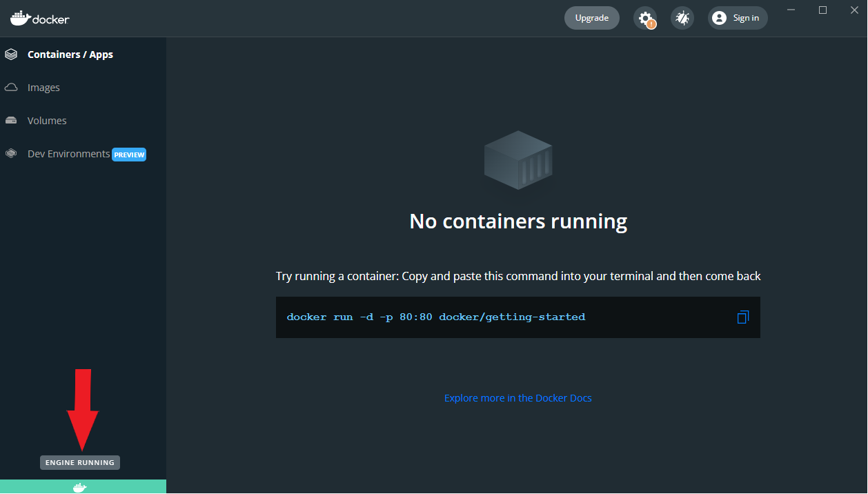
Task: Click the Containers / Apps stack icon
Action: click(x=11, y=55)
